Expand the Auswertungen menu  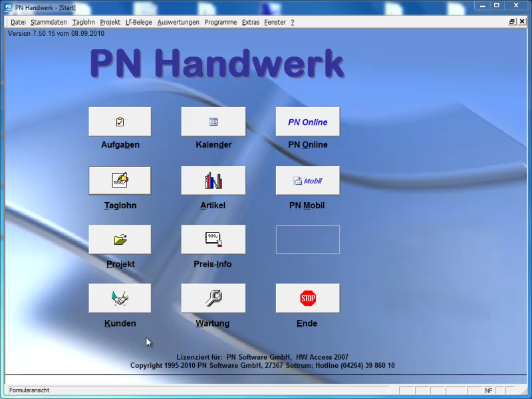[178, 22]
